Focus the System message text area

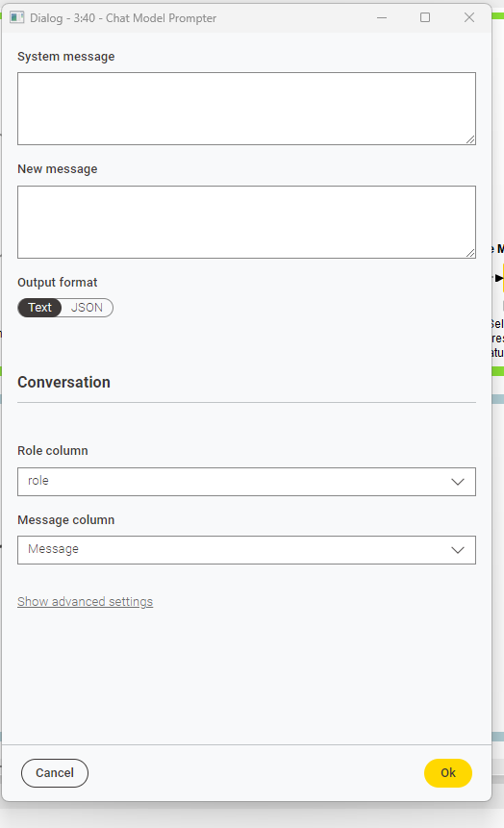coord(247,109)
